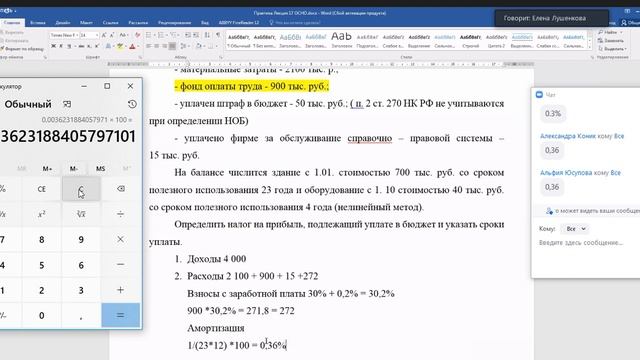Open Word Ссылки ribbon tab
Viewport: 640px width, 360px height.
[110, 22]
